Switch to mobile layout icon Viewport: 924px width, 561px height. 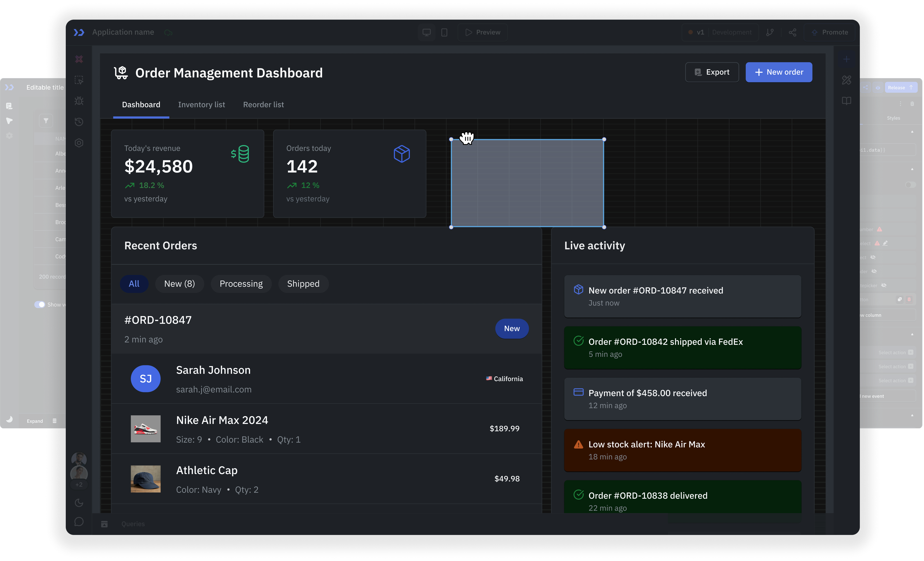444,32
